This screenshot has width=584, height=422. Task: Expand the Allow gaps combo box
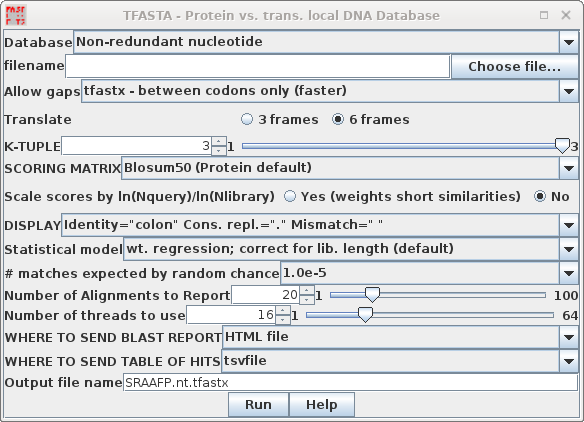568,91
